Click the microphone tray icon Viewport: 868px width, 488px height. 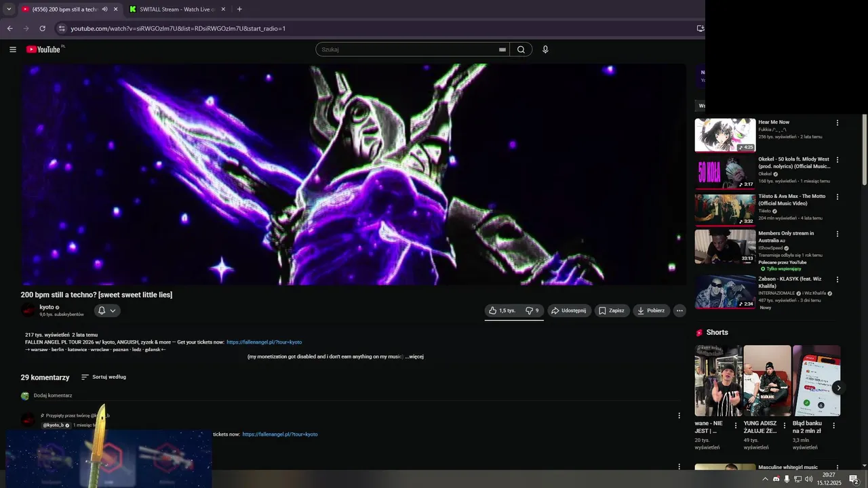click(x=787, y=479)
